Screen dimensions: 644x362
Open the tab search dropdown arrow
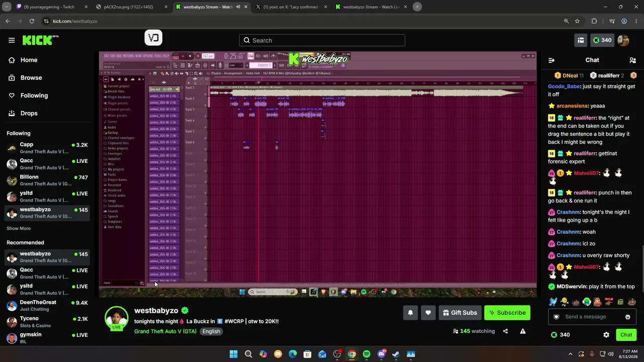(x=6, y=7)
